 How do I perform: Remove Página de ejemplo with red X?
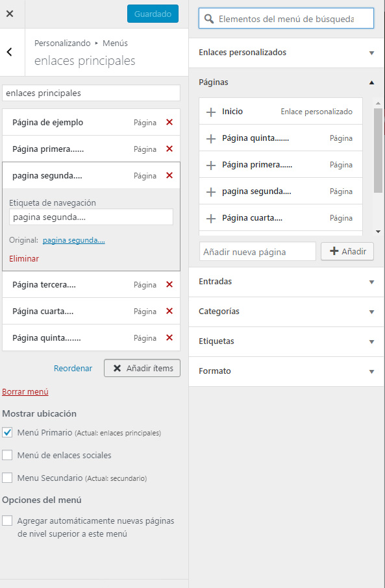[169, 122]
